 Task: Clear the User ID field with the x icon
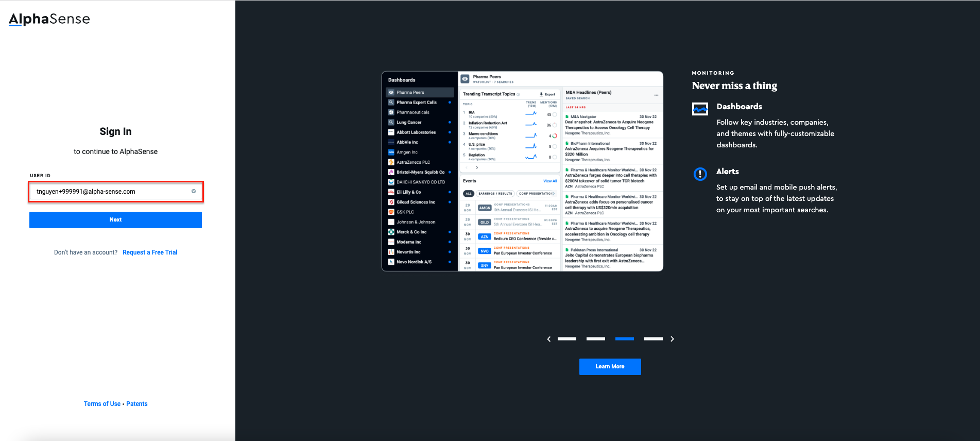click(x=194, y=191)
